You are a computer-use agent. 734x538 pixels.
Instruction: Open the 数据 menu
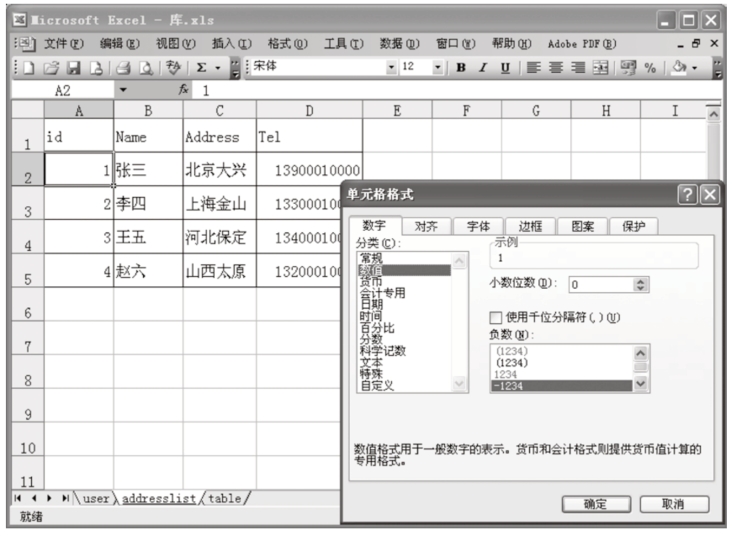click(x=399, y=44)
